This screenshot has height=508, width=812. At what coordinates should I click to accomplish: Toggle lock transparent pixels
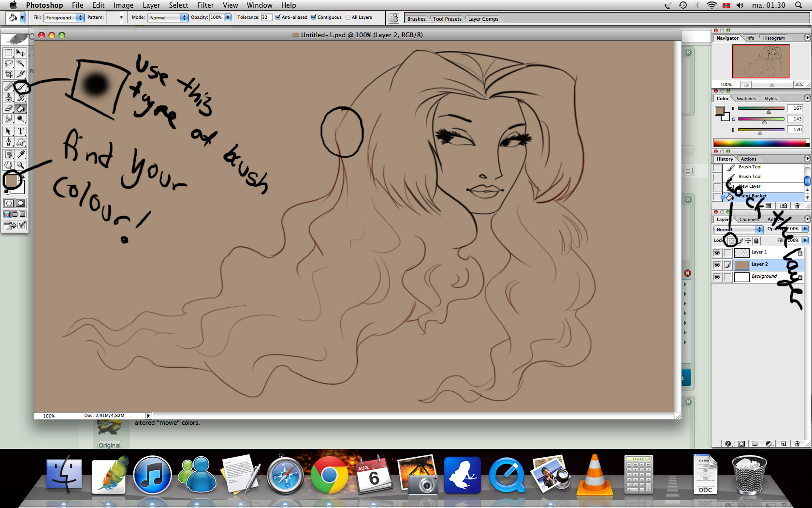(731, 240)
